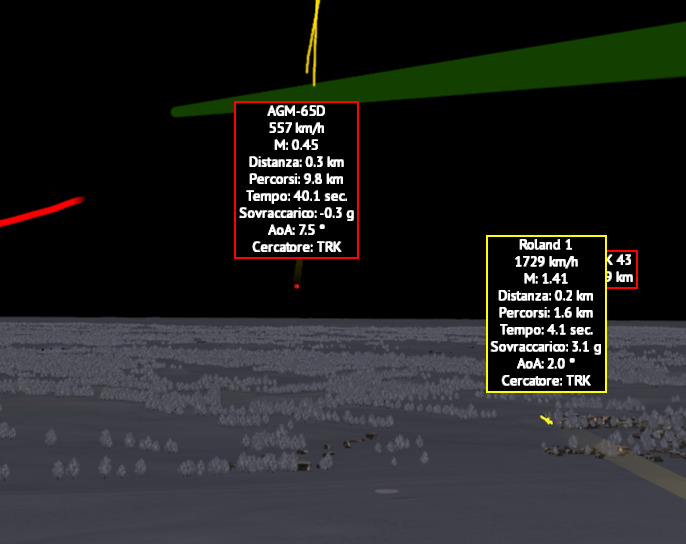Select the AGM-65D label title
Viewport: 686px width, 544px height.
point(296,111)
